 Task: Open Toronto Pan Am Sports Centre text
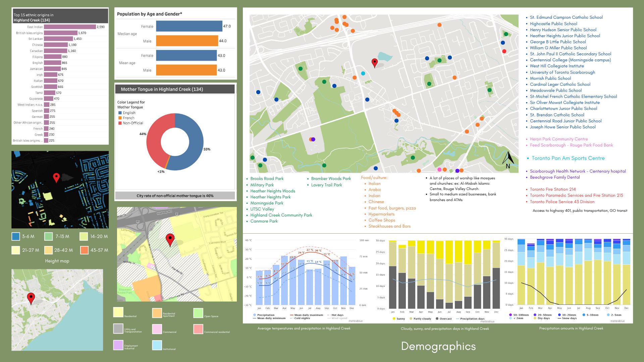(568, 158)
